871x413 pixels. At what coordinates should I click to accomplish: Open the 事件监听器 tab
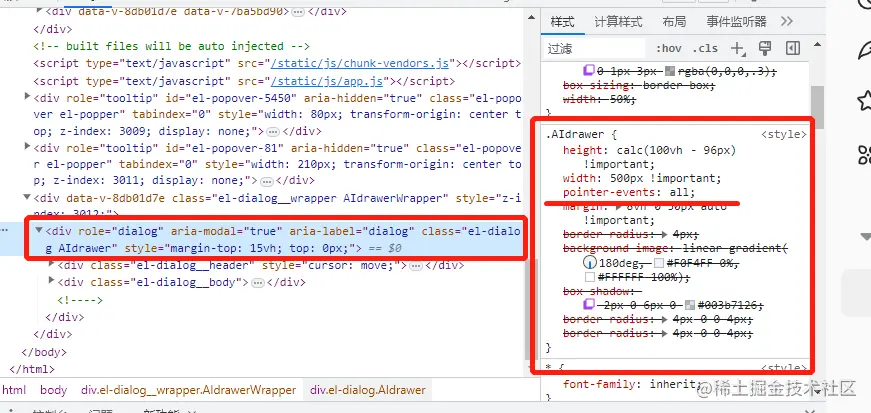click(736, 22)
